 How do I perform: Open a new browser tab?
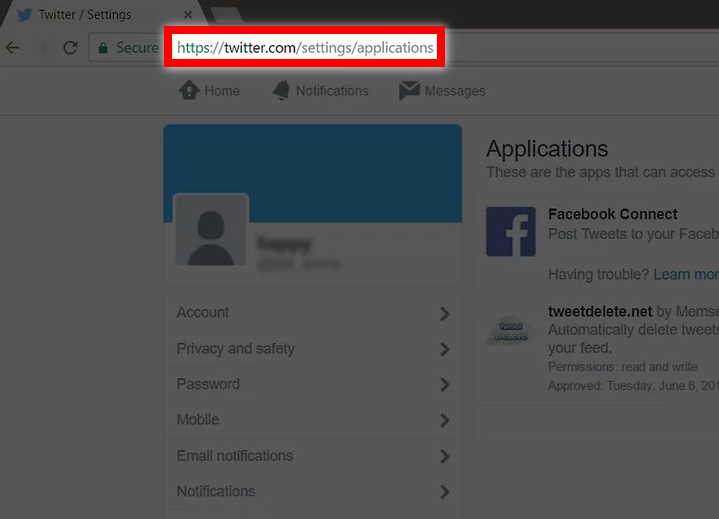click(226, 15)
